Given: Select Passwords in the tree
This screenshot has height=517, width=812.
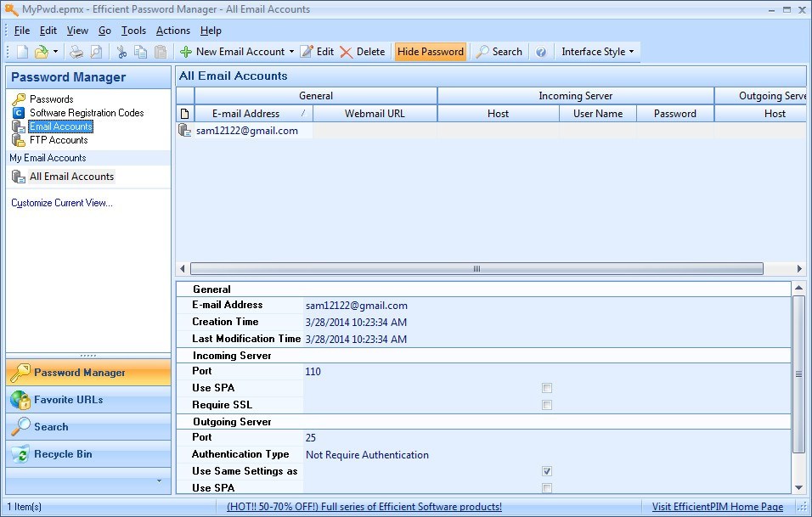Looking at the screenshot, I should click(51, 98).
